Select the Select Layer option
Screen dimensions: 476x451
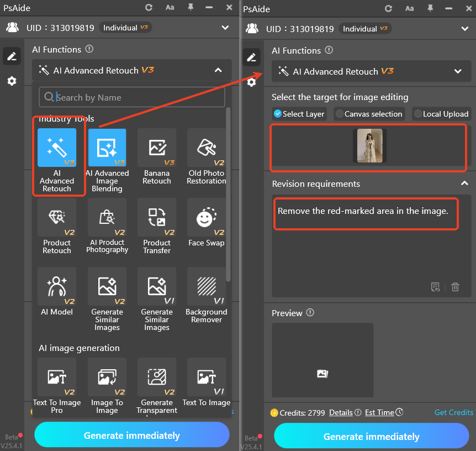pos(299,114)
